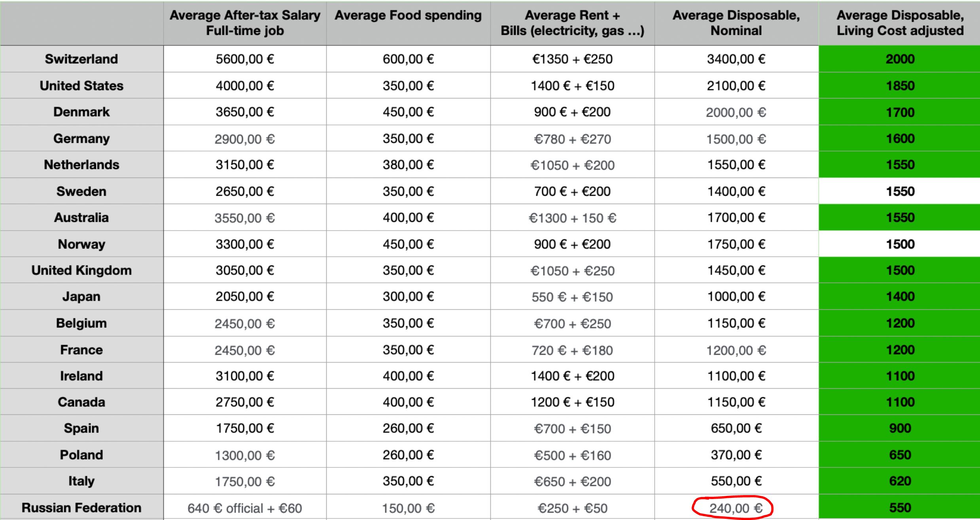Screen dimensions: 980x520
Task: Click the United Kingdom row label
Action: tap(81, 270)
